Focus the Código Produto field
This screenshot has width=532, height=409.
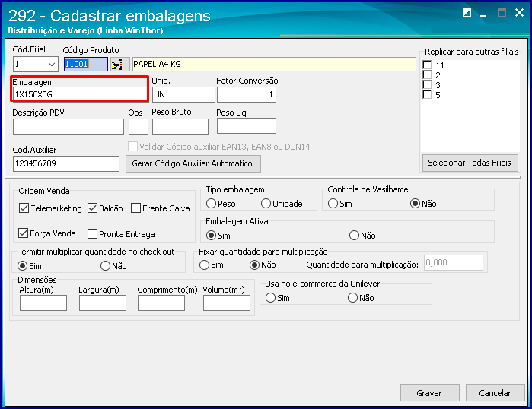tap(86, 64)
